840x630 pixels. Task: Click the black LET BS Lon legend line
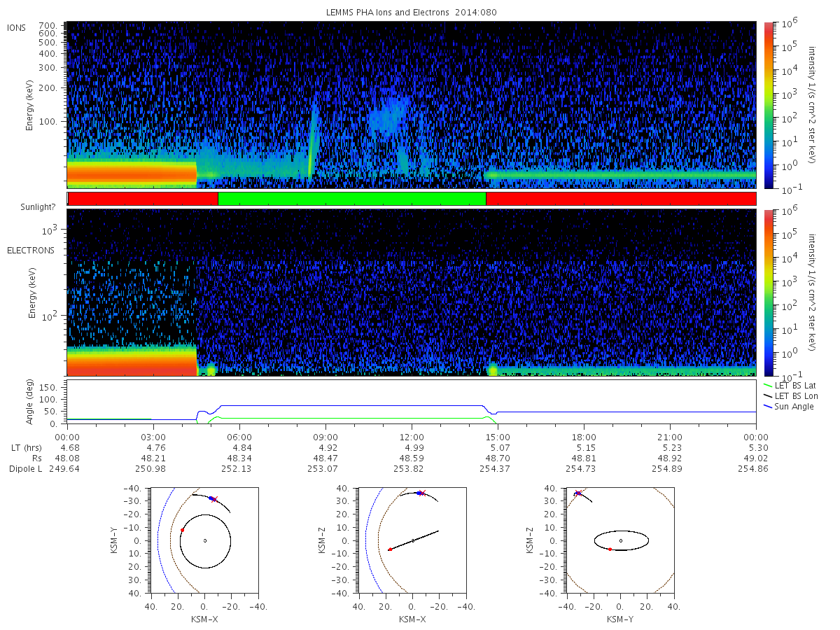point(768,395)
